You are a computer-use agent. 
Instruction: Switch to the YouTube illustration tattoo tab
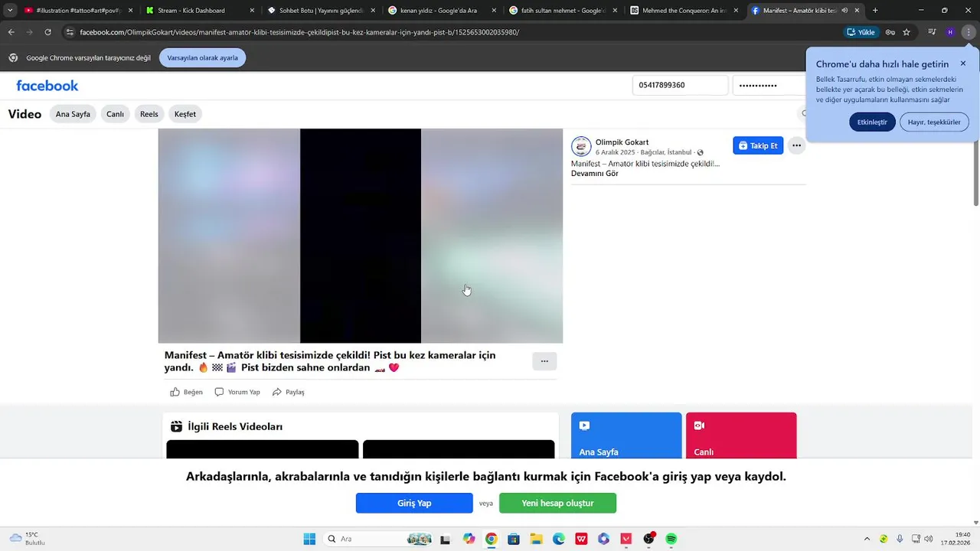(x=79, y=10)
